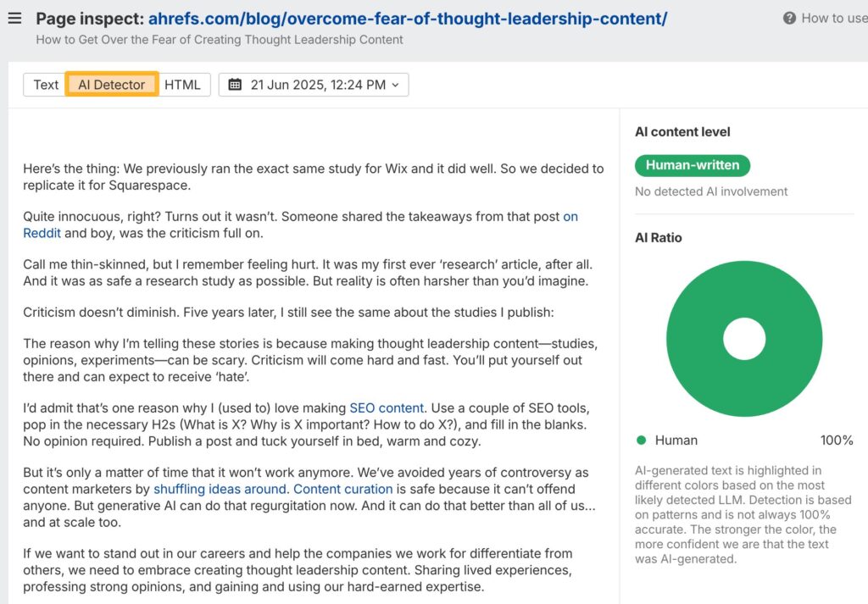This screenshot has width=868, height=604.
Task: Expand the snapshot date dropdown chevron
Action: pos(395,85)
